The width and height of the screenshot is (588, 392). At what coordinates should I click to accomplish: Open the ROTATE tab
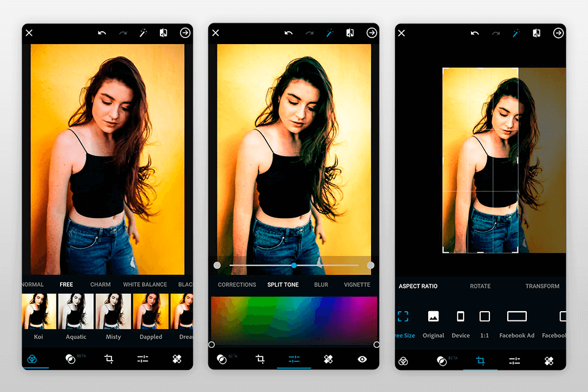pyautogui.click(x=480, y=286)
